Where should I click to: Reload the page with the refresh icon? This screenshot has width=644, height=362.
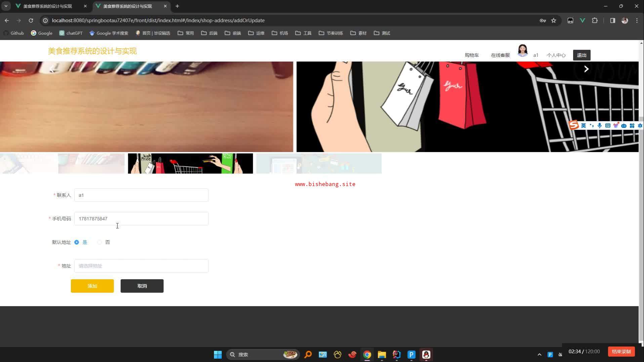click(x=31, y=21)
